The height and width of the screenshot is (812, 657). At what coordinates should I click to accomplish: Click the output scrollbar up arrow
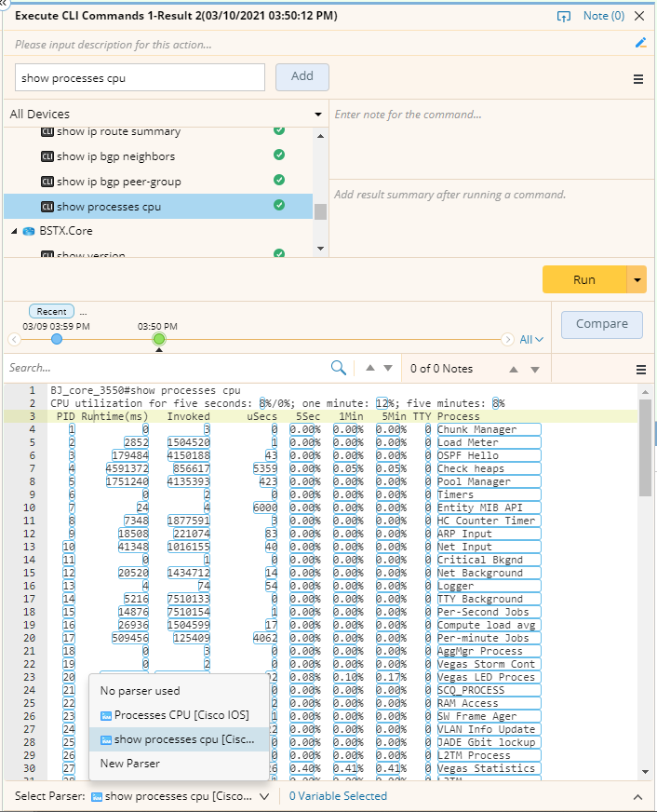pyautogui.click(x=645, y=391)
